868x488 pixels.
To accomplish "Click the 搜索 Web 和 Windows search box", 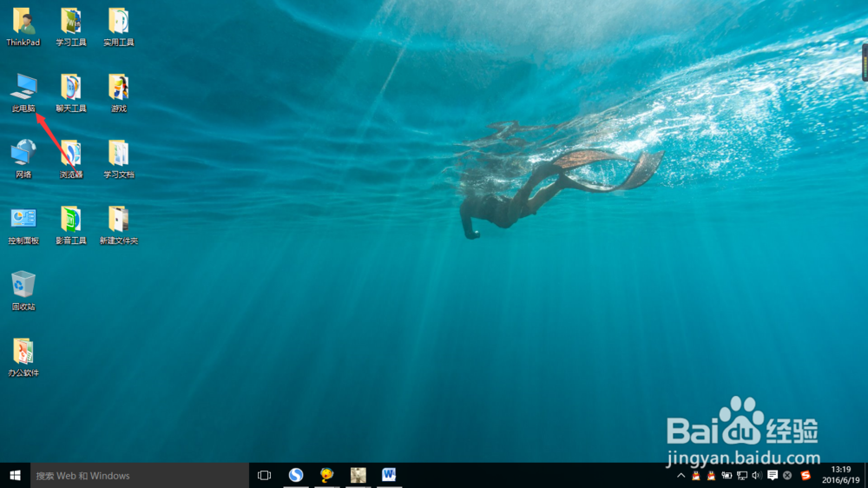I will click(x=140, y=475).
